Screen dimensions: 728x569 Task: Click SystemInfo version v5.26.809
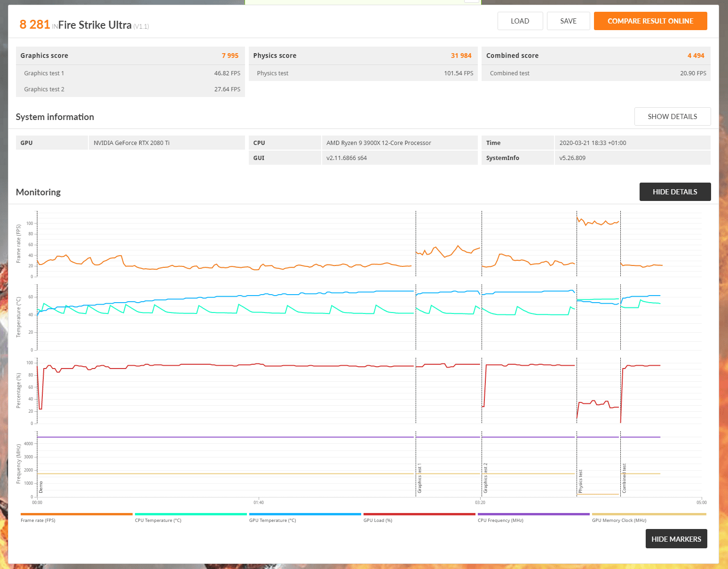[x=572, y=158]
